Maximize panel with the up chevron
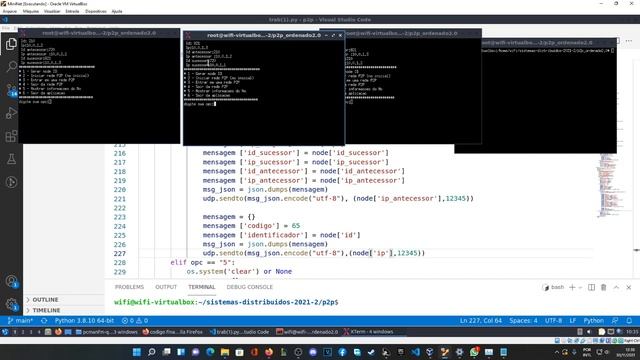This screenshot has width=640, height=360. (x=616, y=287)
